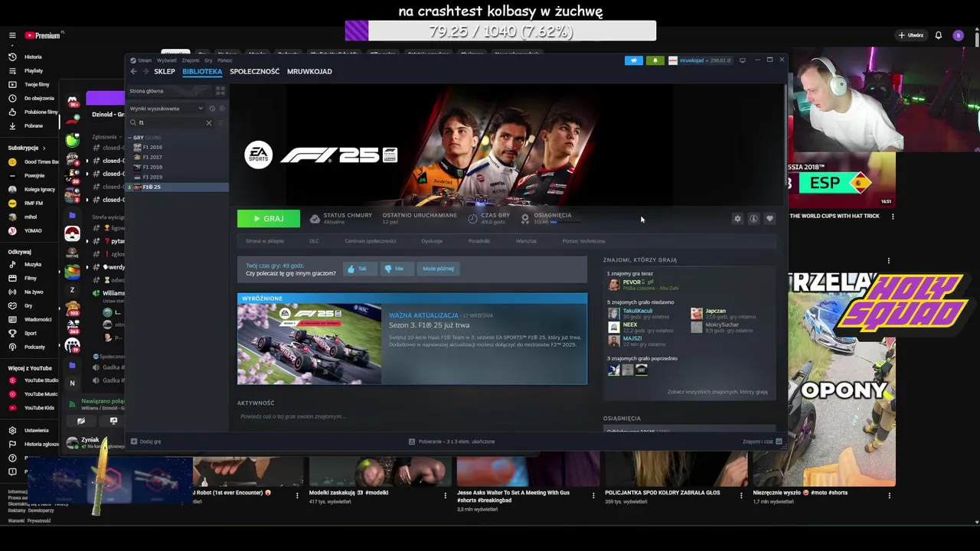980x551 pixels.
Task: Open game settings gear icon
Action: [x=737, y=219]
